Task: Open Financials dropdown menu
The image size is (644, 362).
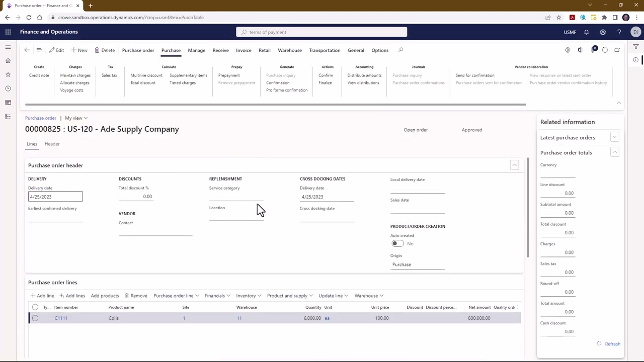Action: 217,296
